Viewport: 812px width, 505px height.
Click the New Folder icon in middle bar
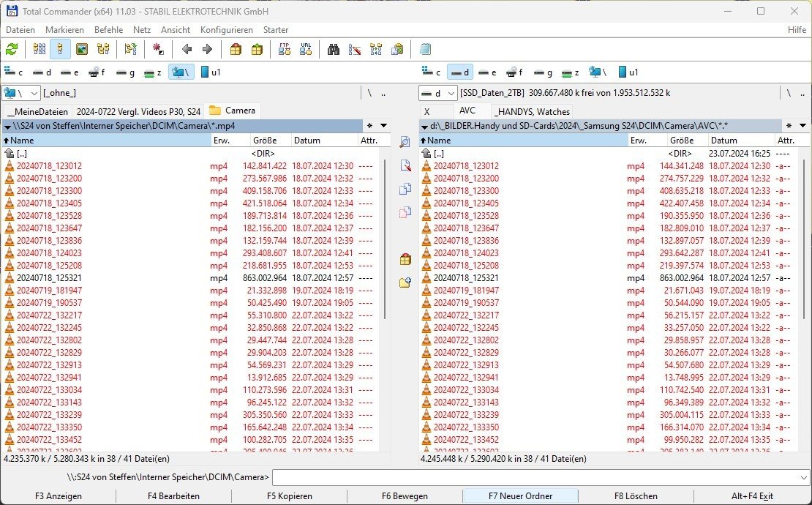pyautogui.click(x=405, y=283)
